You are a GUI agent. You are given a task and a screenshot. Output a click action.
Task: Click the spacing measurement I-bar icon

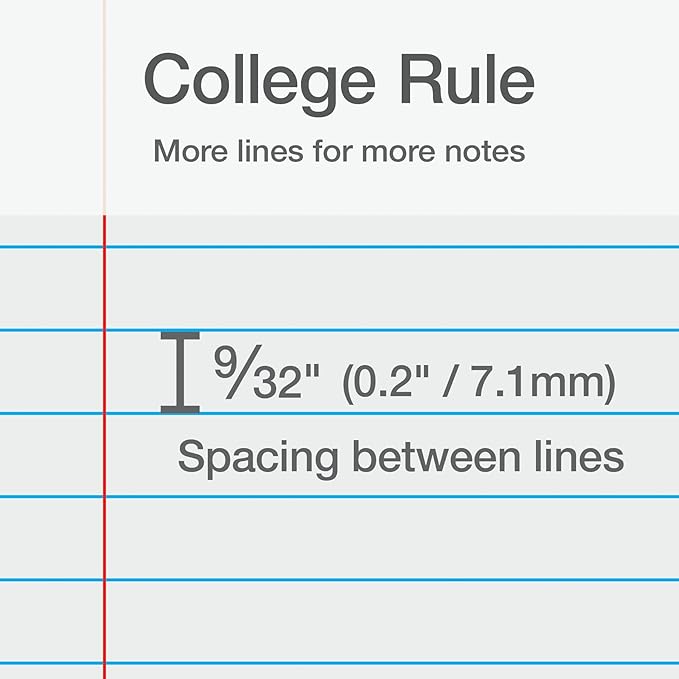(180, 372)
